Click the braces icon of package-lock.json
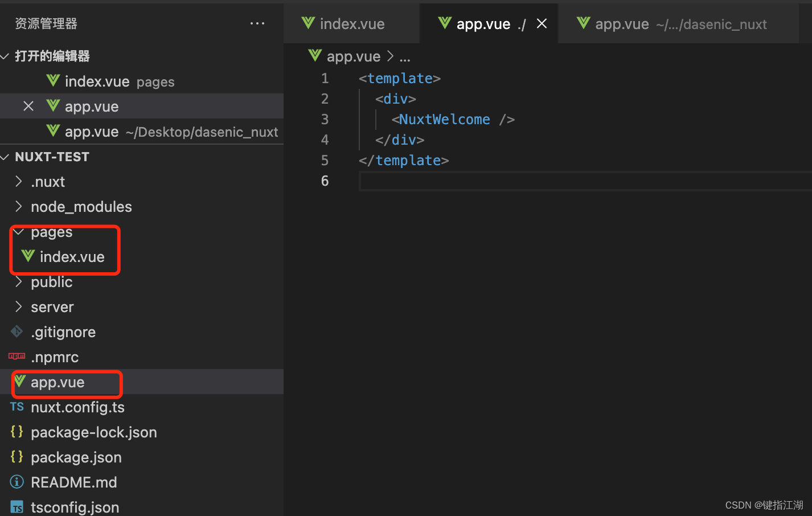The image size is (812, 516). (x=17, y=432)
